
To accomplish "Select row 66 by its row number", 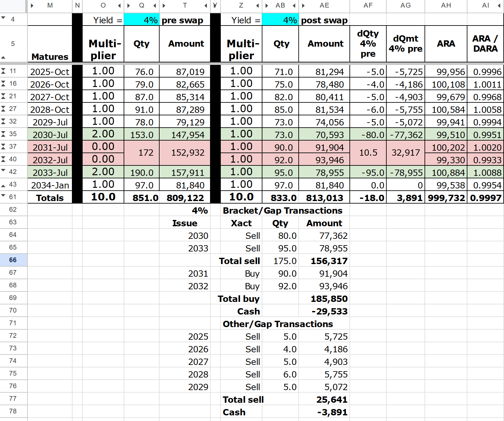I will (13, 260).
